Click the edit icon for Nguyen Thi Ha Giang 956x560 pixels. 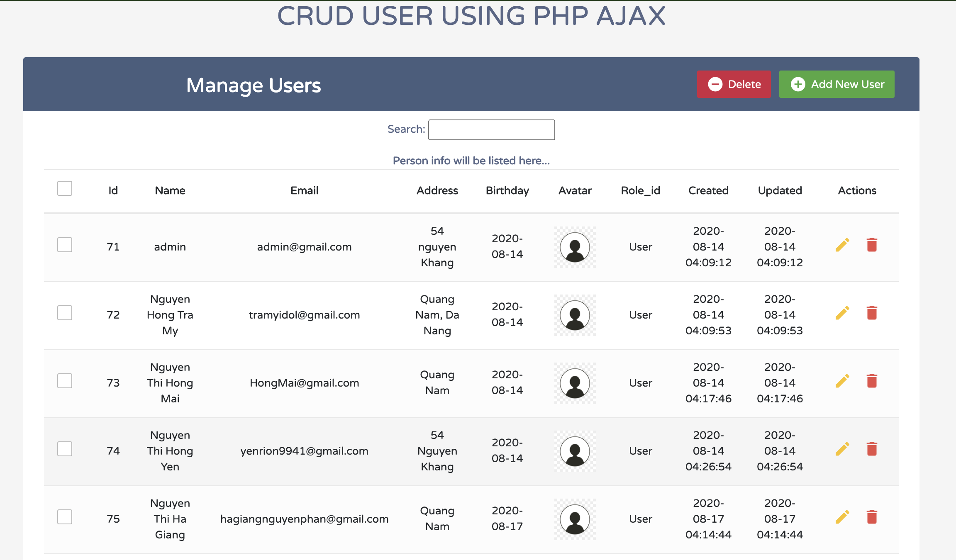[x=842, y=518]
